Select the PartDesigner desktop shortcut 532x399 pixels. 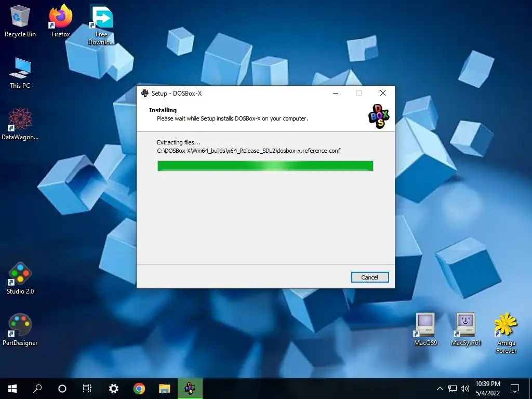(20, 330)
